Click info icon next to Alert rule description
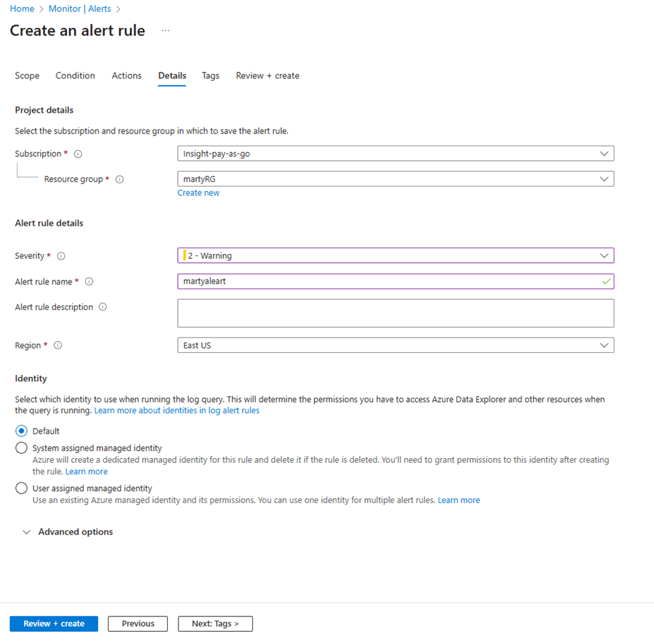 103,307
